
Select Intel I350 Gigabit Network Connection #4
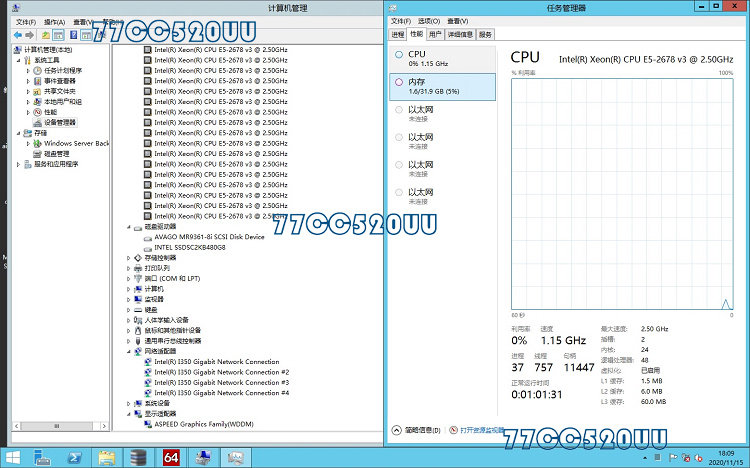tap(221, 393)
